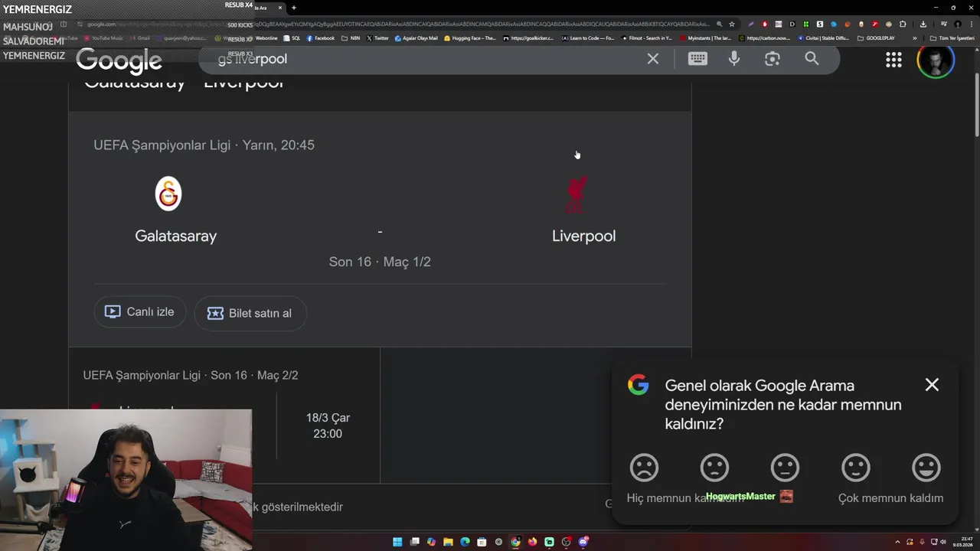This screenshot has width=980, height=551.
Task: Clear the Google search box with X
Action: tap(653, 59)
